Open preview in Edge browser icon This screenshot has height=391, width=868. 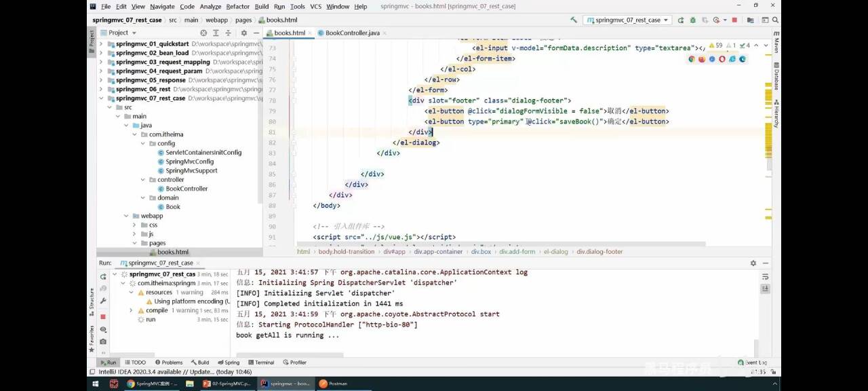[x=743, y=59]
